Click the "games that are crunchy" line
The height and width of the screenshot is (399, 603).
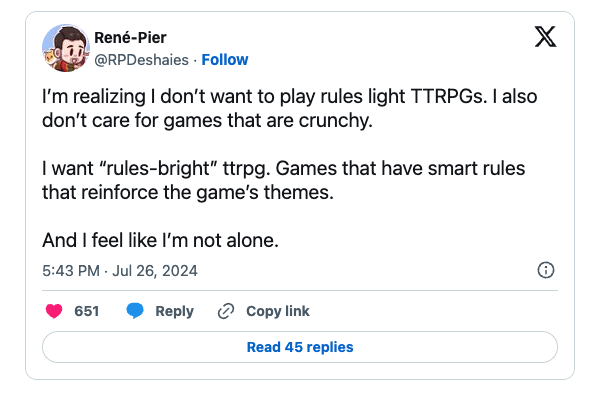coord(207,121)
